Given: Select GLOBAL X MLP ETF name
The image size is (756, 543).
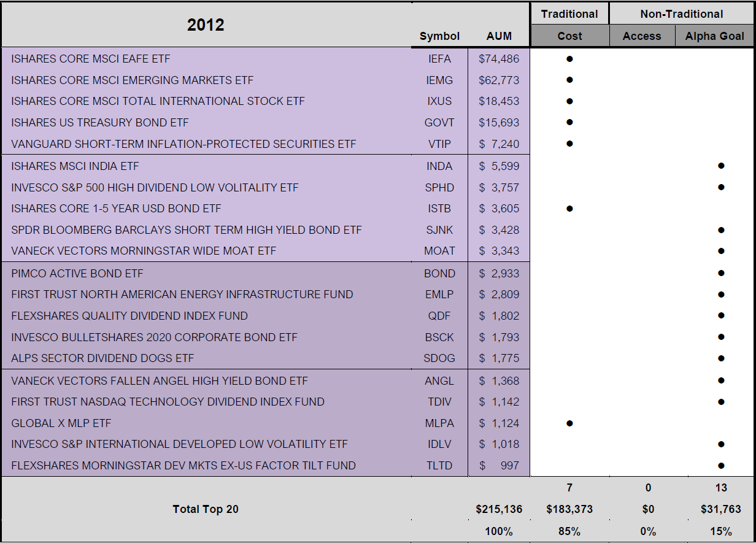Looking at the screenshot, I should 61,423.
